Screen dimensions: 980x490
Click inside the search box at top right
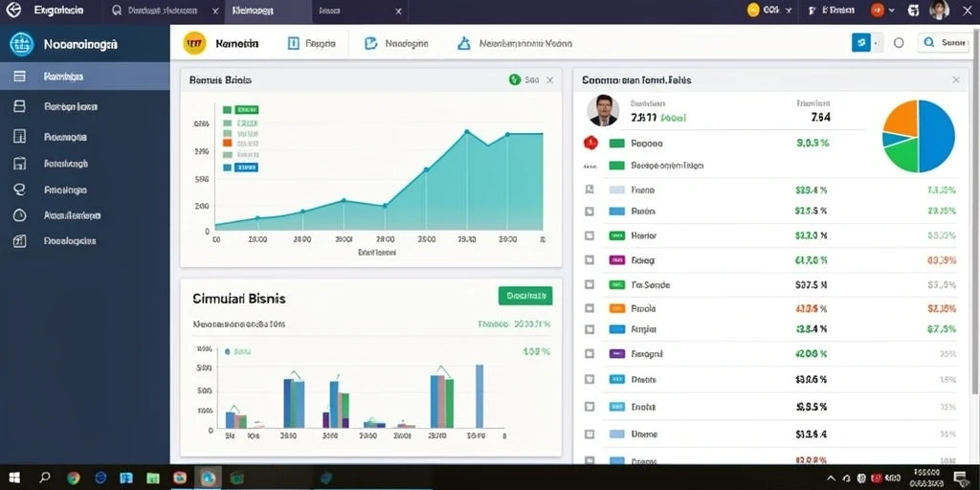(x=943, y=42)
